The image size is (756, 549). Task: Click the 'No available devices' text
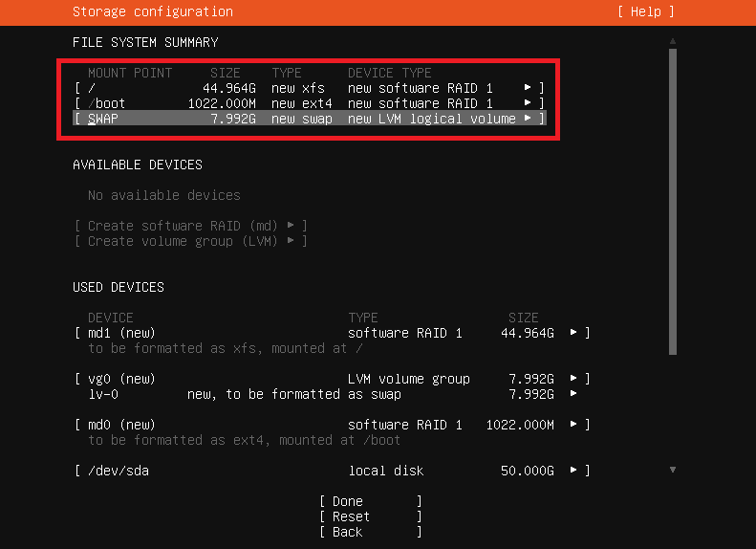tap(164, 195)
